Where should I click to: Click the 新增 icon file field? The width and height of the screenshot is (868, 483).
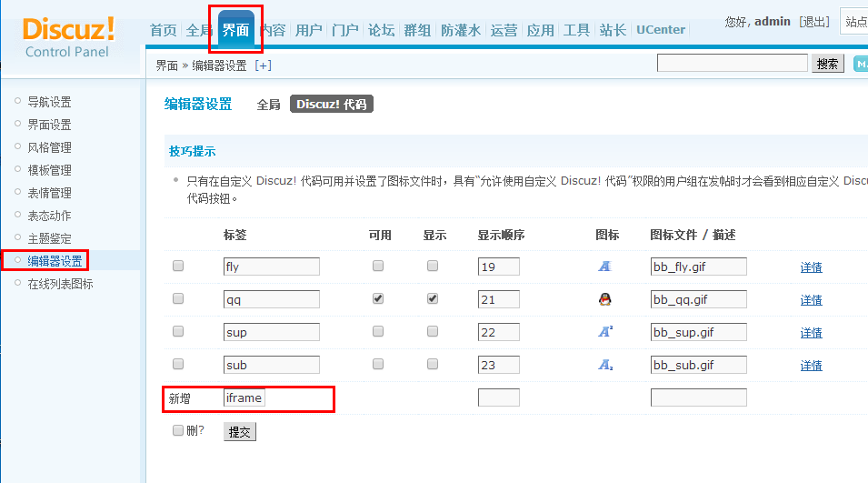[x=699, y=397]
